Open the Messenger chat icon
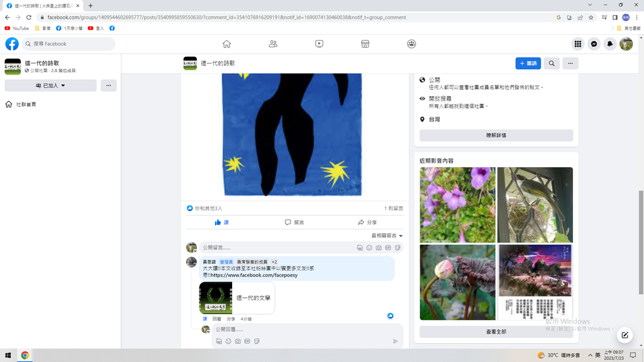The image size is (644, 362). click(x=594, y=44)
